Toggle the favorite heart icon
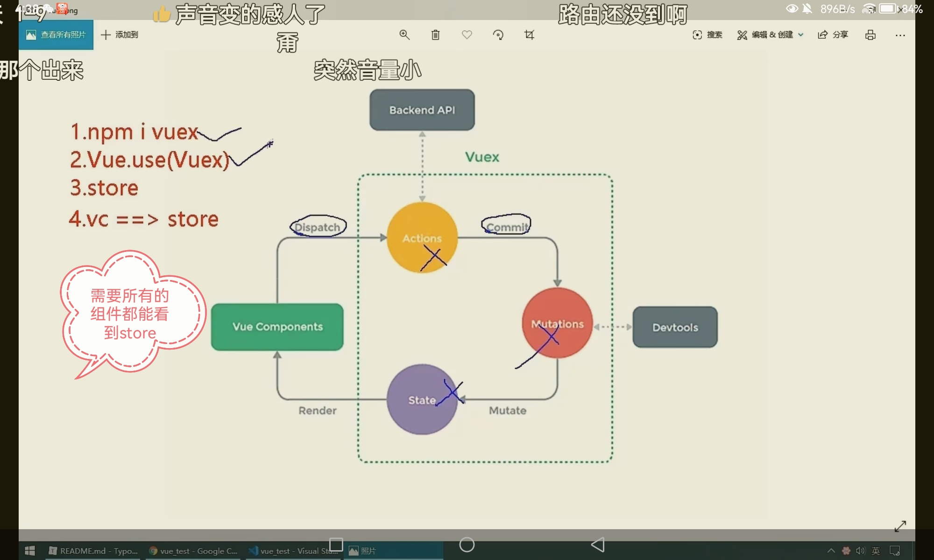The width and height of the screenshot is (934, 560). point(467,35)
